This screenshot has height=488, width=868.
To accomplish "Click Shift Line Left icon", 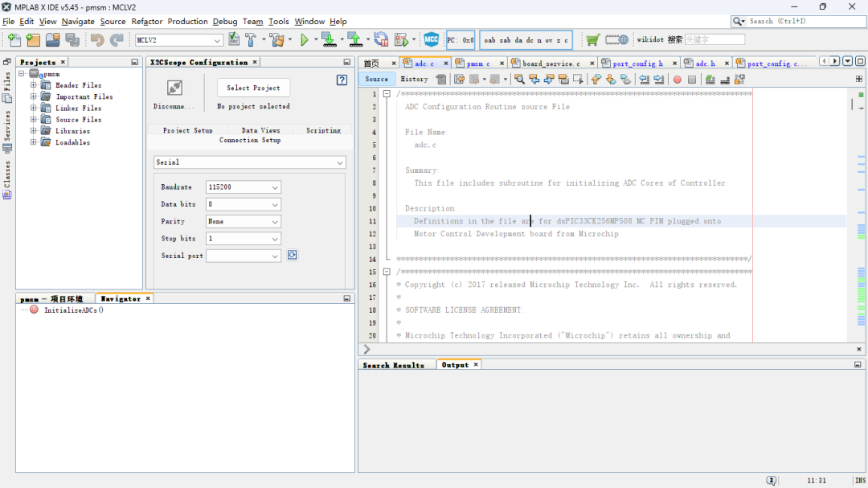I will click(645, 80).
